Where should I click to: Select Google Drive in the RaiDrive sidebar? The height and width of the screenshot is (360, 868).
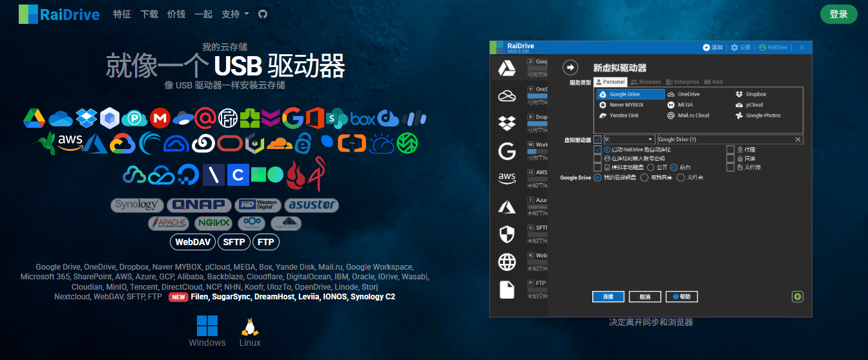click(507, 68)
